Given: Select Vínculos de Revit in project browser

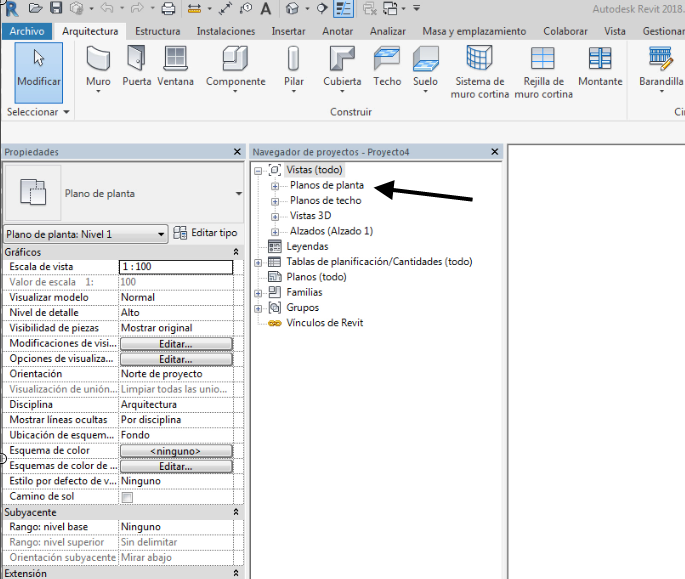Looking at the screenshot, I should pos(325,323).
